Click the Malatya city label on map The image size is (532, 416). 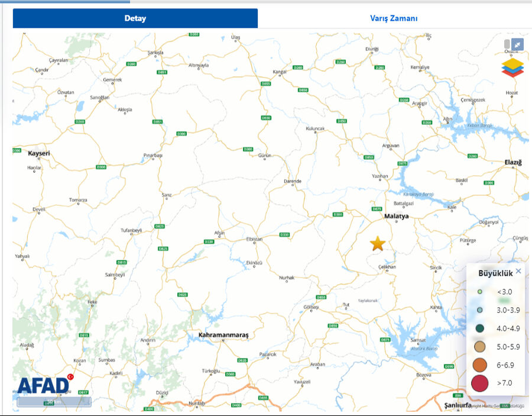396,217
